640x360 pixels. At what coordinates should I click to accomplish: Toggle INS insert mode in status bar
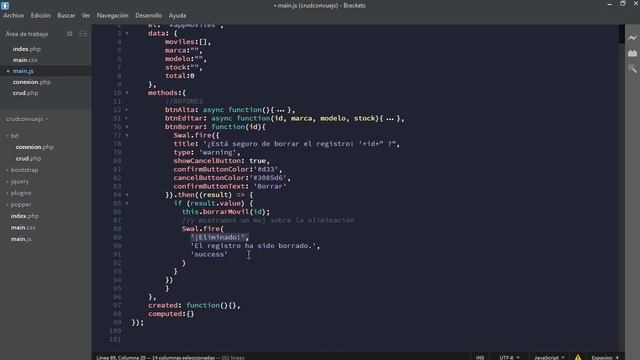[480, 358]
